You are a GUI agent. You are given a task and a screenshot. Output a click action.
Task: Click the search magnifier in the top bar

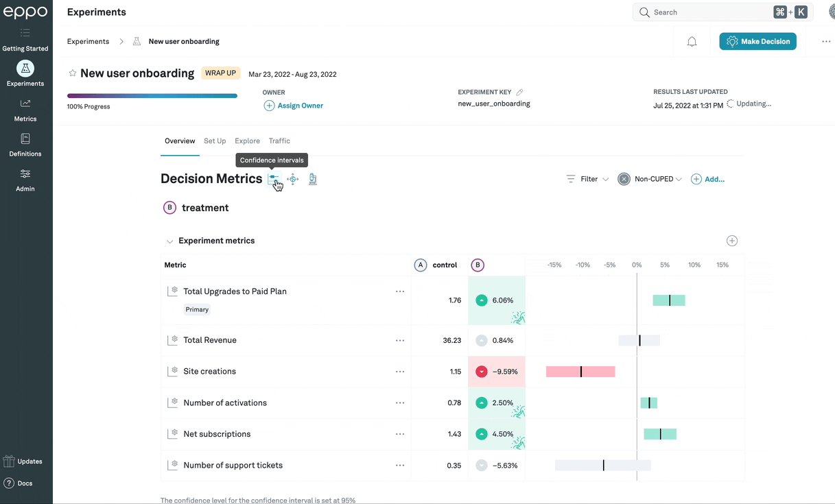tap(645, 12)
